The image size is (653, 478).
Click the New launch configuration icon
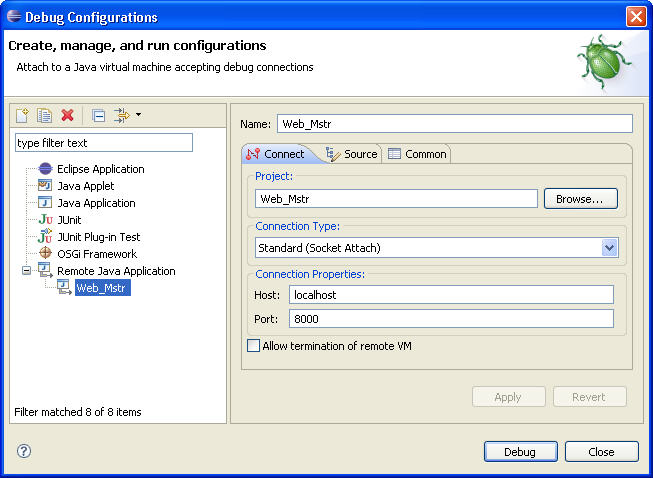click(x=23, y=116)
